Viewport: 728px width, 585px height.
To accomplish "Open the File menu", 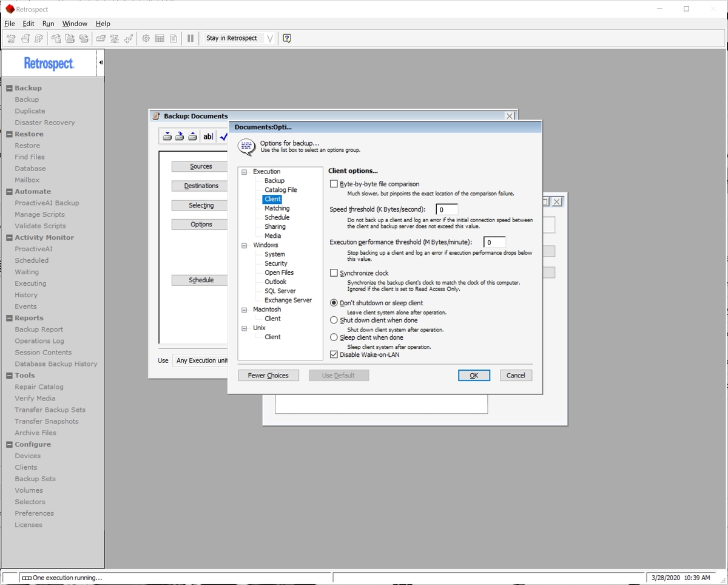I will click(10, 24).
